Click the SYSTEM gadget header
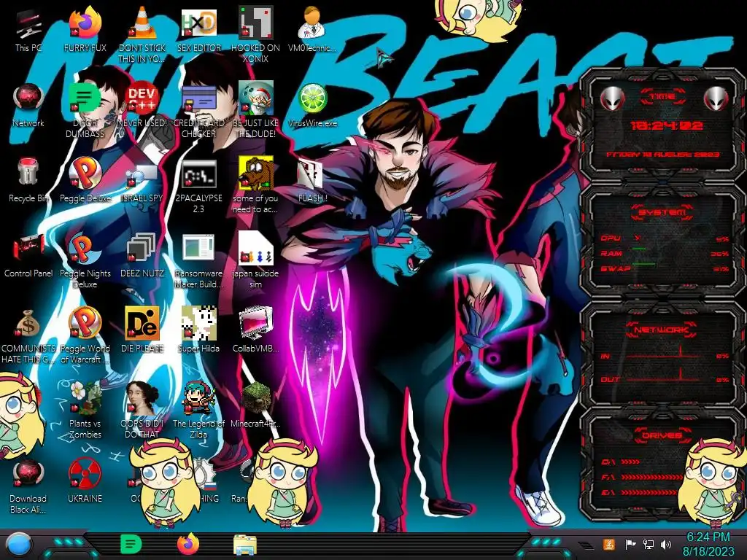747x560 pixels. click(662, 212)
